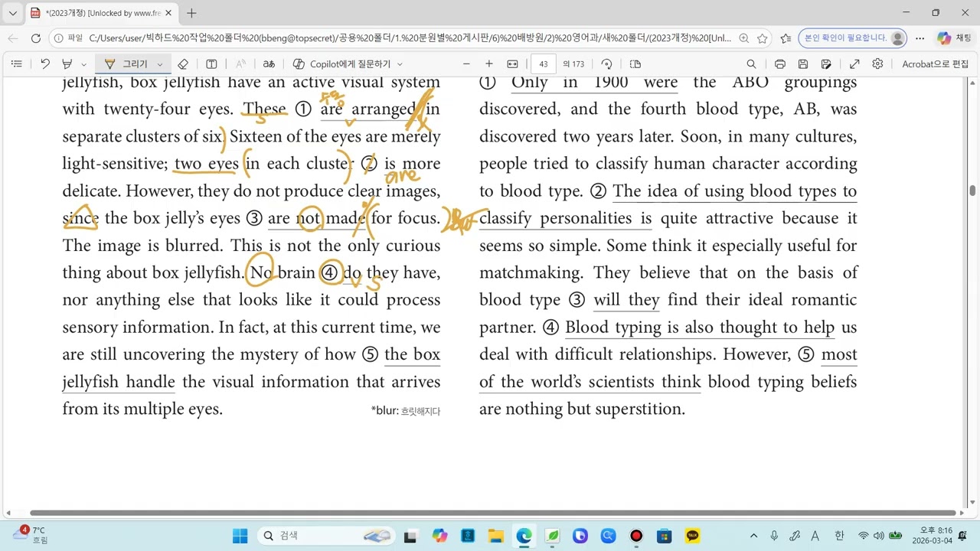Screen dimensions: 980x551
Task: Click the microphone tray icon
Action: click(774, 536)
